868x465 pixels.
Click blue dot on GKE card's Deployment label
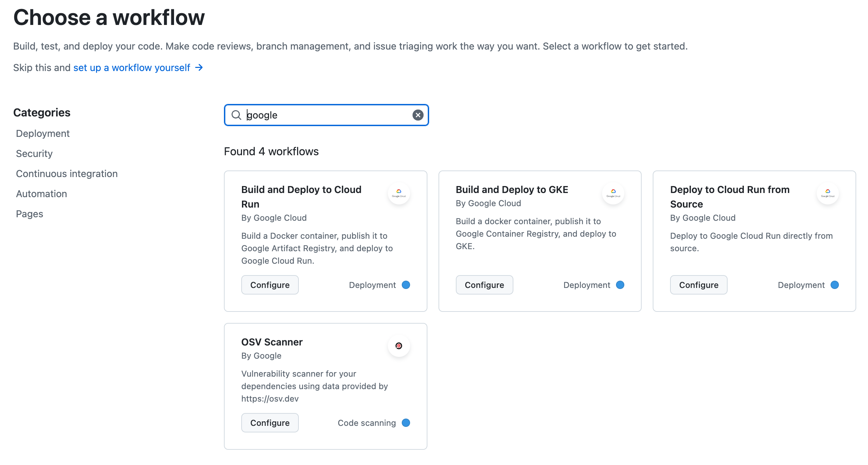tap(620, 285)
